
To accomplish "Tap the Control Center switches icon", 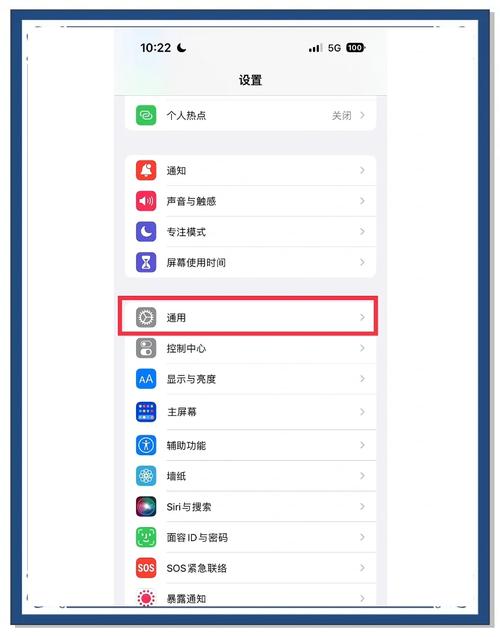I will [146, 348].
